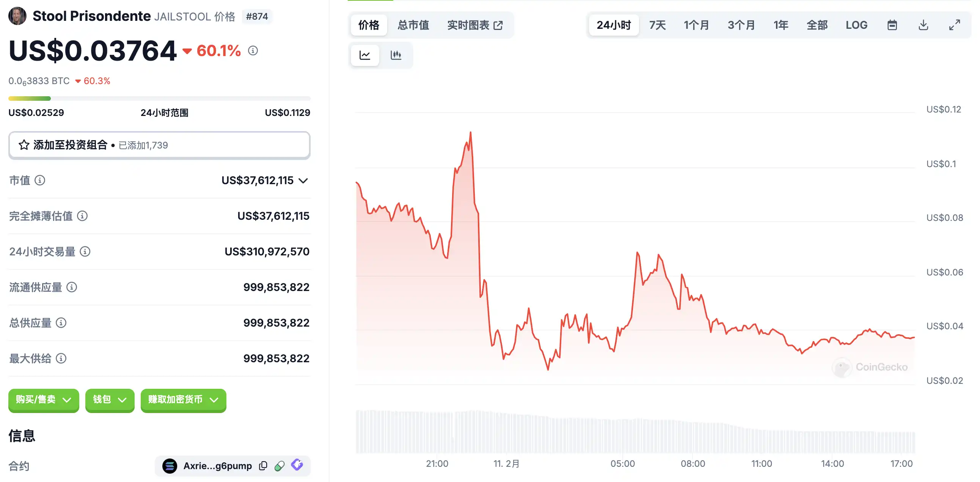The width and height of the screenshot is (980, 482).
Task: Click the info icon next to 60.1%
Action: click(253, 50)
